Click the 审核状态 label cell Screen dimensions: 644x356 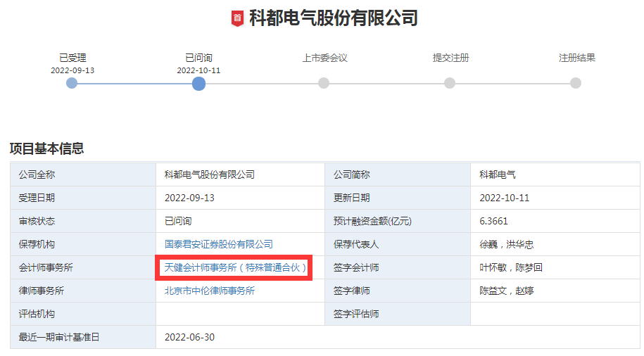click(83, 221)
